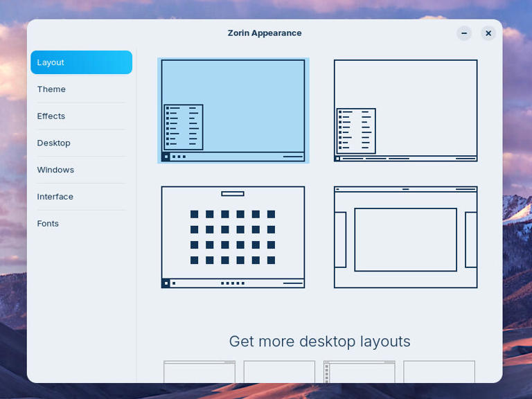The width and height of the screenshot is (532, 399).
Task: Open the Layout section in sidebar
Action: point(82,62)
